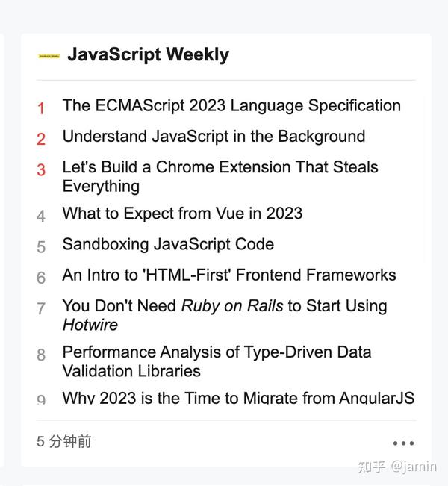Click the JavaScript Weekly yellow logo icon
The height and width of the screenshot is (486, 448).
[49, 56]
